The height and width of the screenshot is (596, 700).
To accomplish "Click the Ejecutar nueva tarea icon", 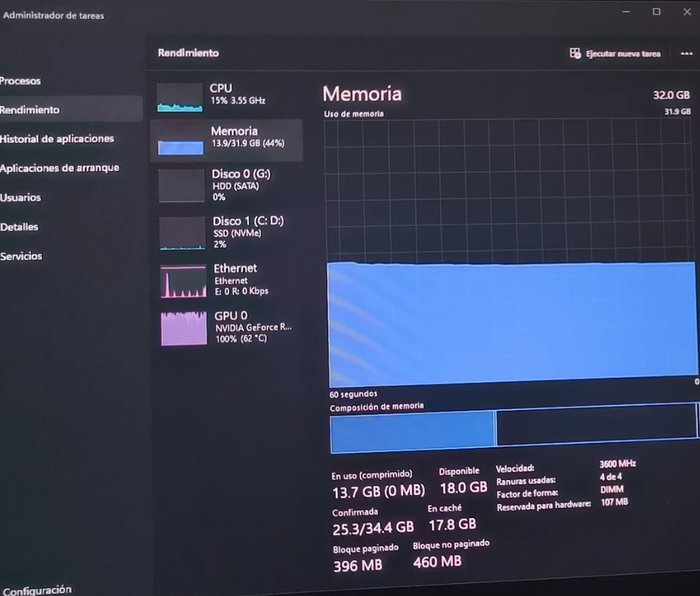I will click(575, 53).
